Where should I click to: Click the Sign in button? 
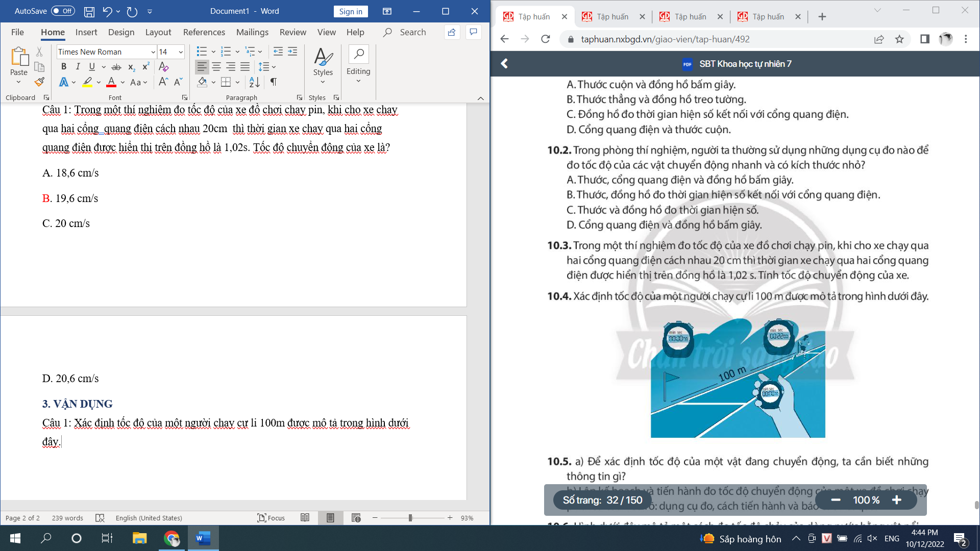coord(351,11)
